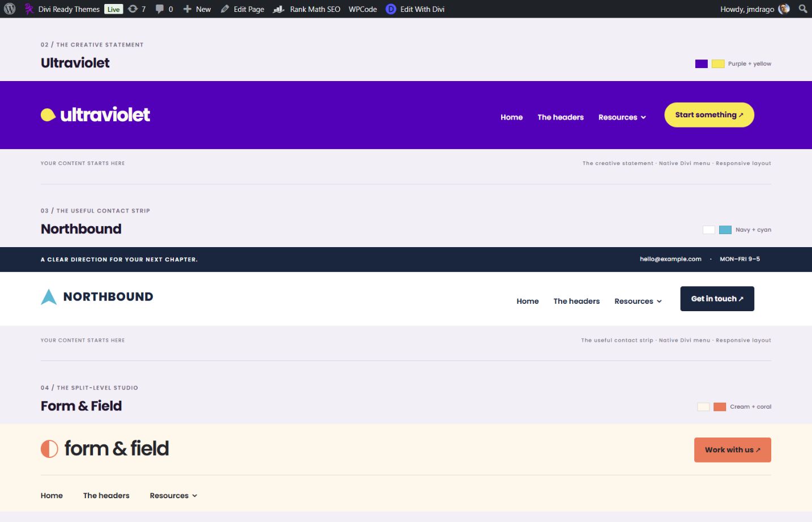Click the coral swatch beside Cream + coral

(x=720, y=407)
